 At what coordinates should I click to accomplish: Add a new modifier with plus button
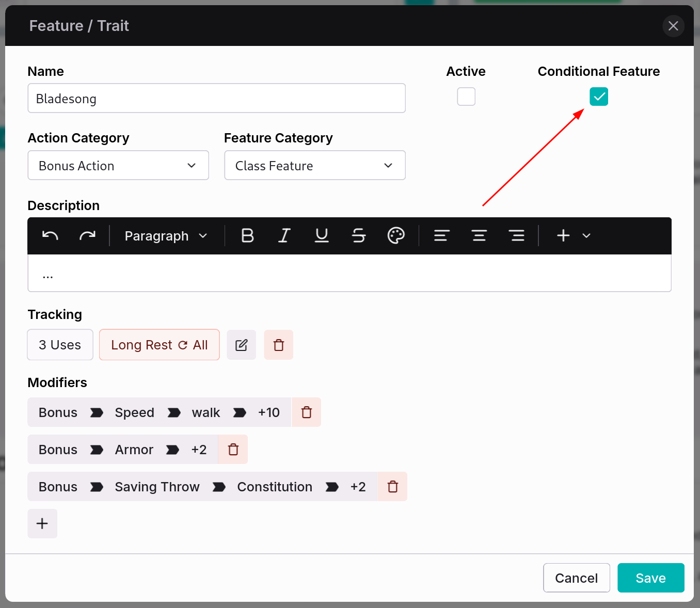[x=42, y=523]
